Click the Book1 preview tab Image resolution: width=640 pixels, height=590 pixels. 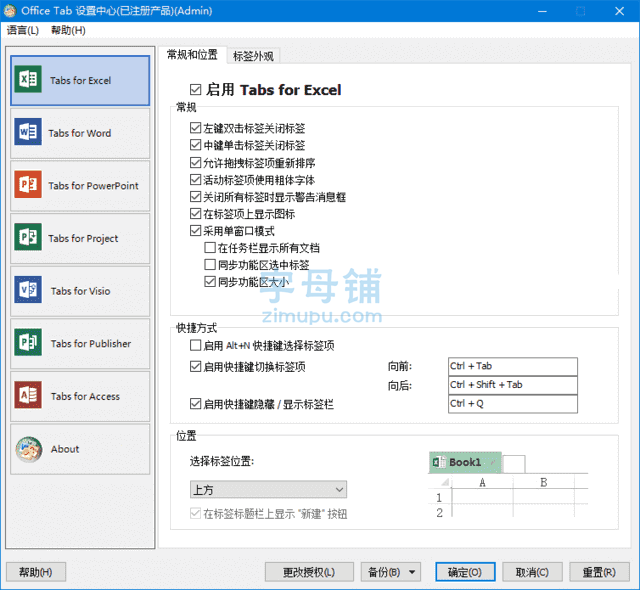click(465, 462)
